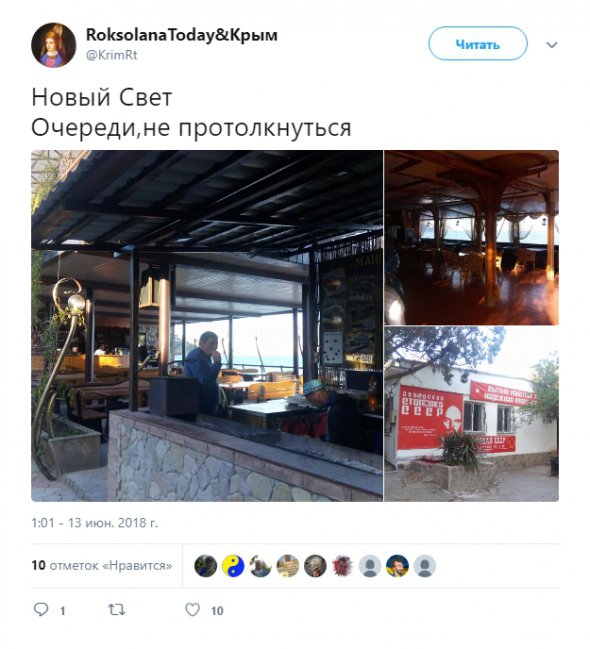Open the tweet timestamp 13 июн. 2018
Viewport: 590px width, 649px height.
(94, 523)
